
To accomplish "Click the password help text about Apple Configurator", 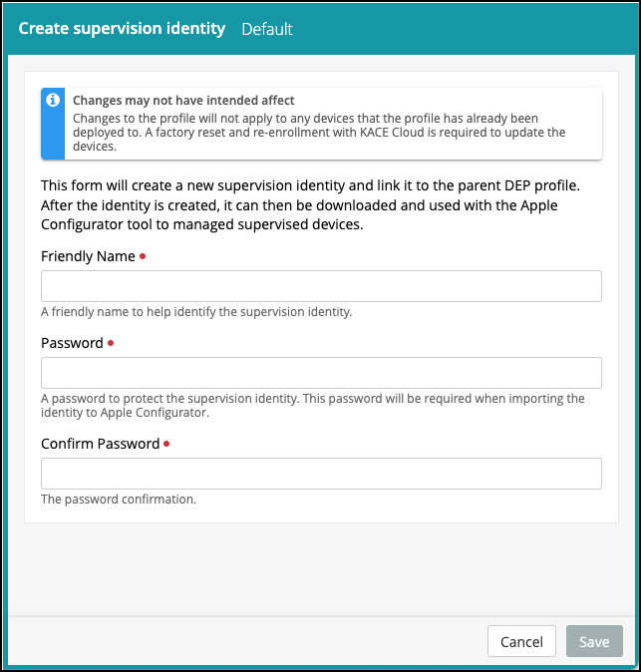I will tap(312, 405).
